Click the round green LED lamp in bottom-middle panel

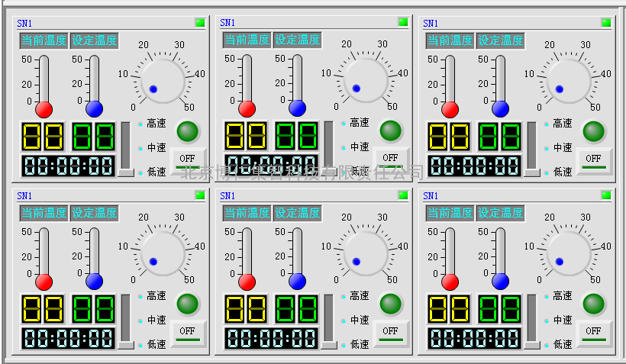tap(390, 304)
